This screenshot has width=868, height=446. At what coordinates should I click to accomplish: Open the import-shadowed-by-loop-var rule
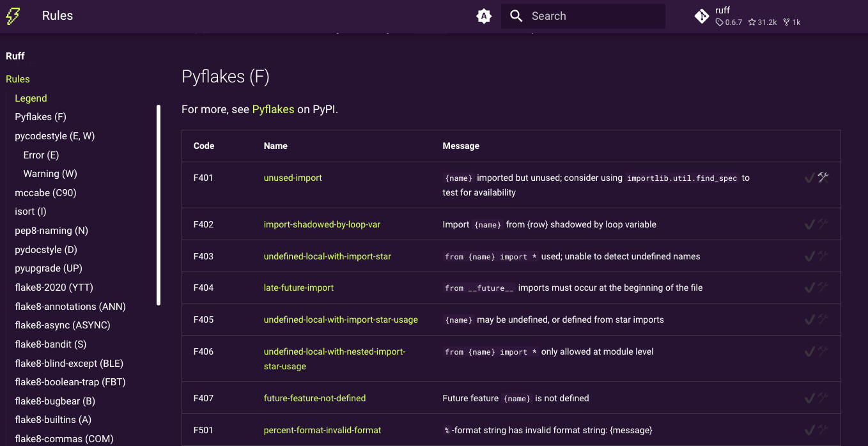coord(322,224)
